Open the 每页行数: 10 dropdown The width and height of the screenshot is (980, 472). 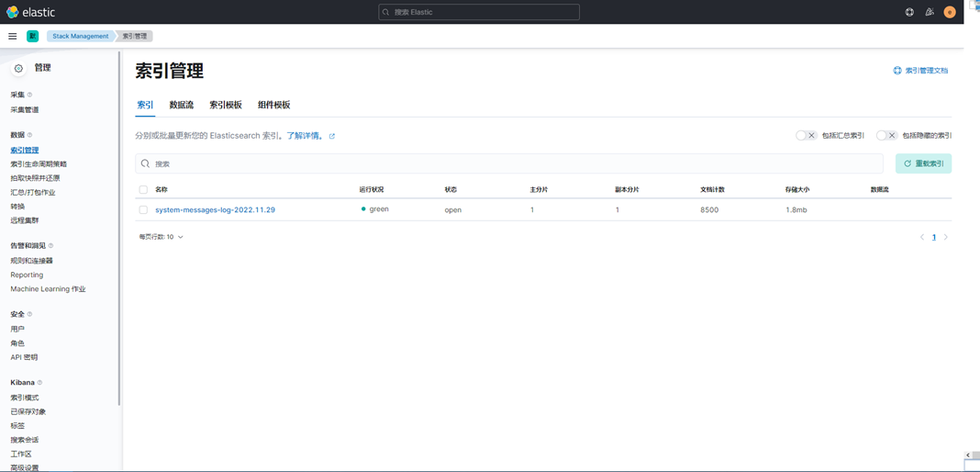161,237
